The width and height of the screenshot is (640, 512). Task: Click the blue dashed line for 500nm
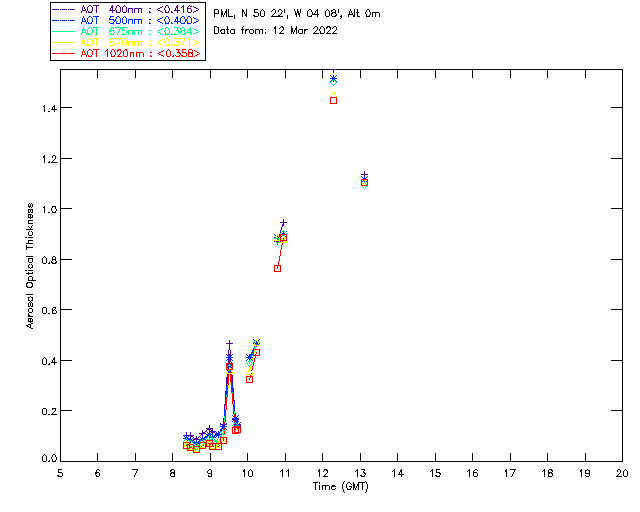[64, 20]
